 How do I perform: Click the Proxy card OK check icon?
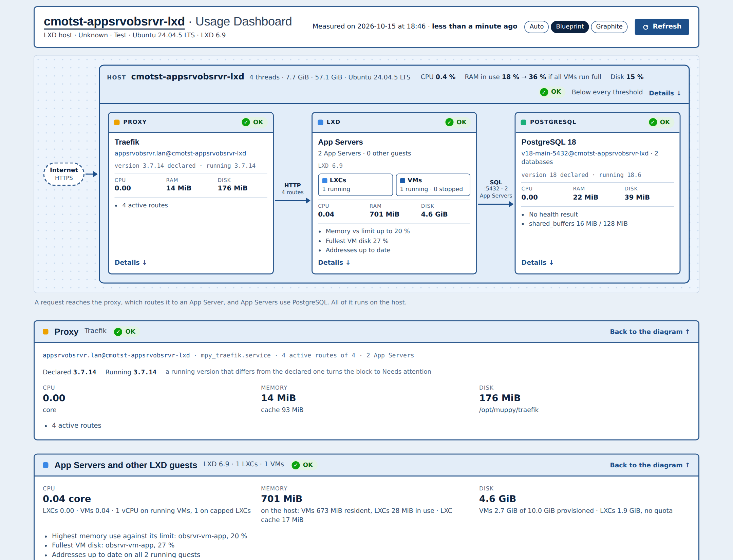click(246, 122)
